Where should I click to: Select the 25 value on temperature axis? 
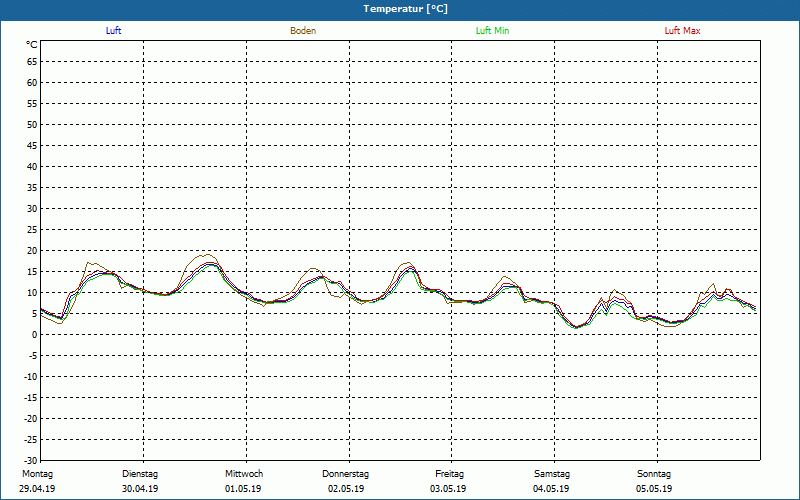click(32, 230)
